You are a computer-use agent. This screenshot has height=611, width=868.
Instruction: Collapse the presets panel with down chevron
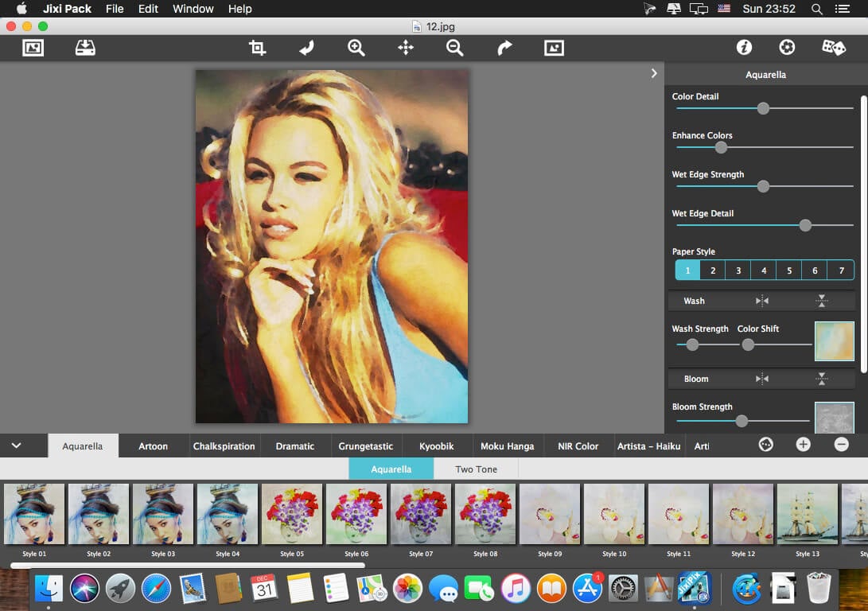(x=16, y=446)
